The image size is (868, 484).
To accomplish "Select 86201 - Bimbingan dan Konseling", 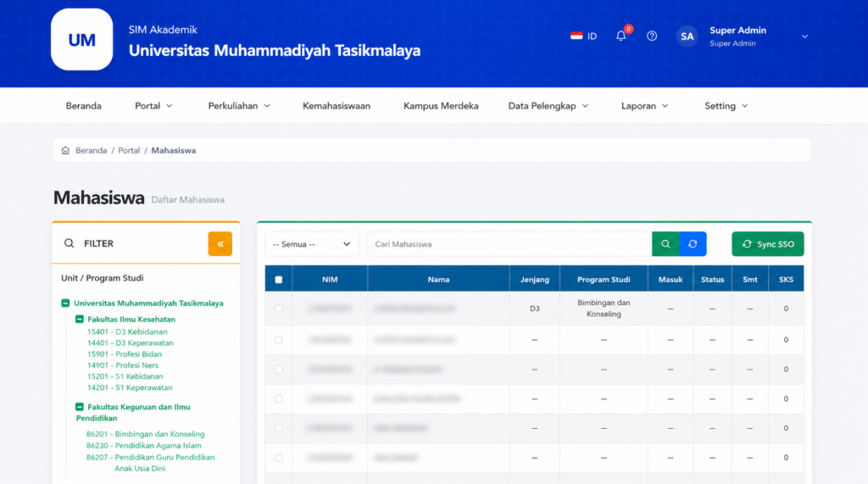I will [145, 434].
